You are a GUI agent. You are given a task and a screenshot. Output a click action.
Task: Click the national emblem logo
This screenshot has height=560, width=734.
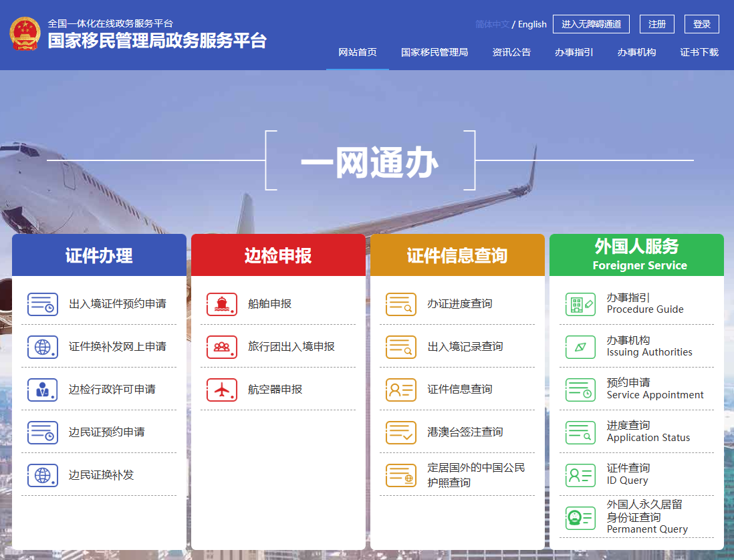[25, 33]
